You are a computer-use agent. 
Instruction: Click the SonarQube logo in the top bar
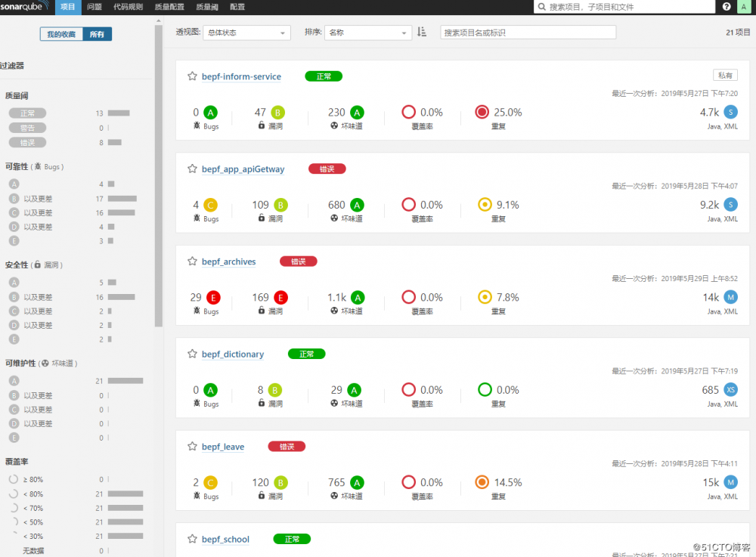tap(24, 6)
